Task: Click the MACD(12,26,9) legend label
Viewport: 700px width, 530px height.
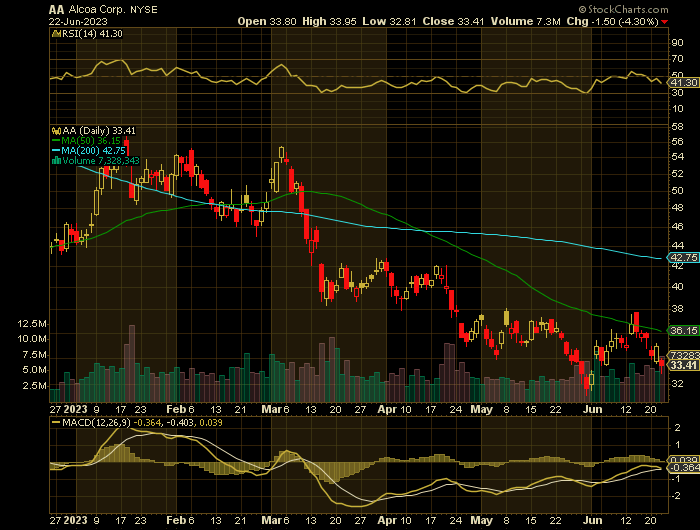Action: pyautogui.click(x=97, y=422)
